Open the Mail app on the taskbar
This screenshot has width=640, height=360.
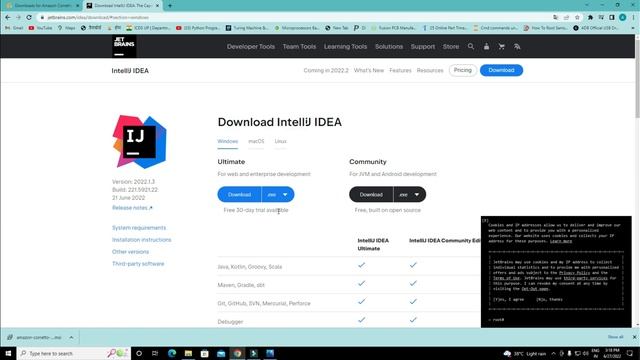tap(221, 353)
